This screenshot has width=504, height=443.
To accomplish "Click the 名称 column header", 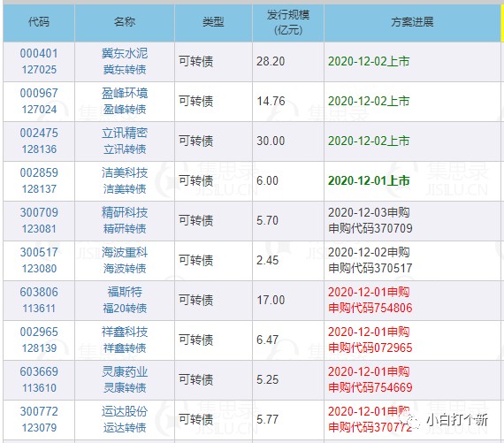I will [125, 22].
